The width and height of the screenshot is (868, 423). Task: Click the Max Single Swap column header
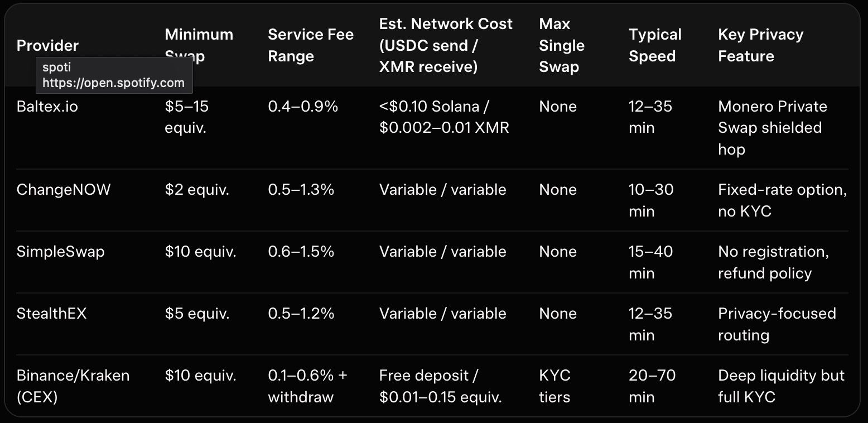click(x=561, y=45)
